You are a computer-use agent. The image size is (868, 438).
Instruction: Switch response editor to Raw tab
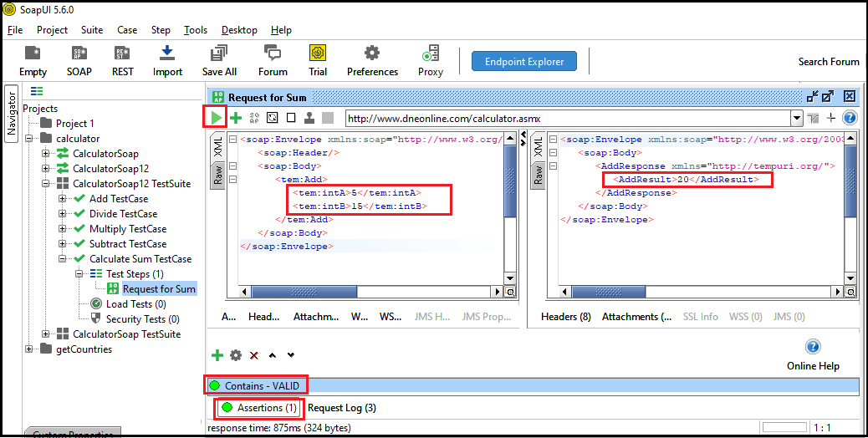[538, 175]
